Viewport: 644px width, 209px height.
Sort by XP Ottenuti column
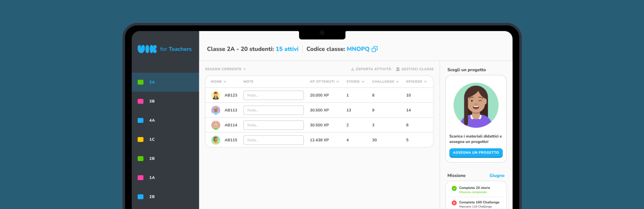pos(324,82)
